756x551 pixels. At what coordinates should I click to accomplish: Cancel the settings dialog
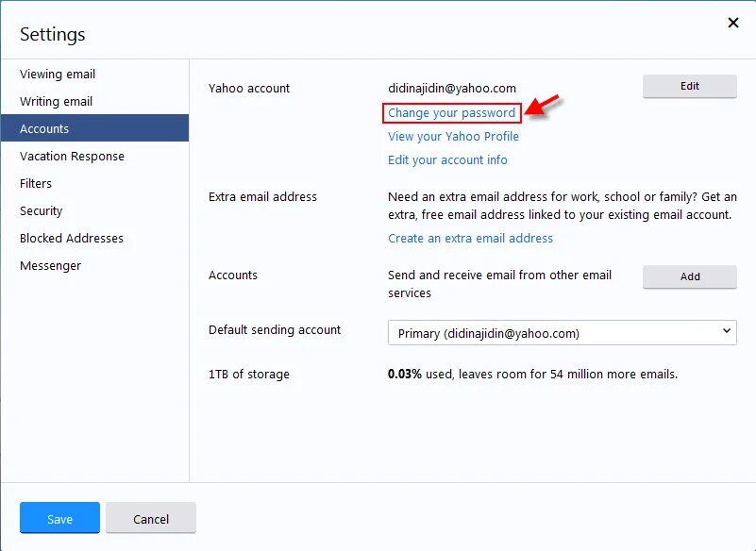point(151,518)
